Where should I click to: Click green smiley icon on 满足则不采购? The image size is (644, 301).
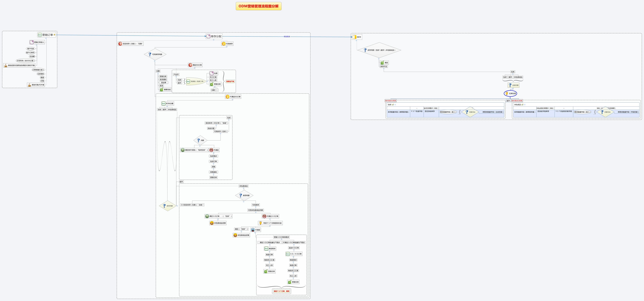tap(183, 150)
